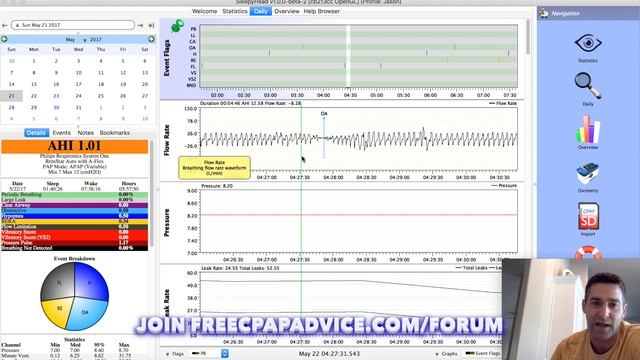This screenshot has width=640, height=360.
Task: Switch to the Events tab
Action: coord(62,133)
